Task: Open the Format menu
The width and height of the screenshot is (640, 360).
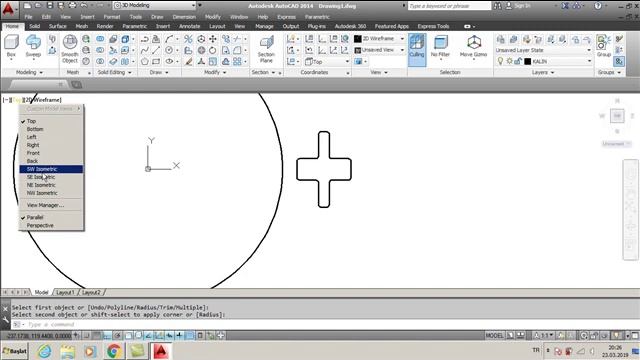Action: click(x=111, y=17)
